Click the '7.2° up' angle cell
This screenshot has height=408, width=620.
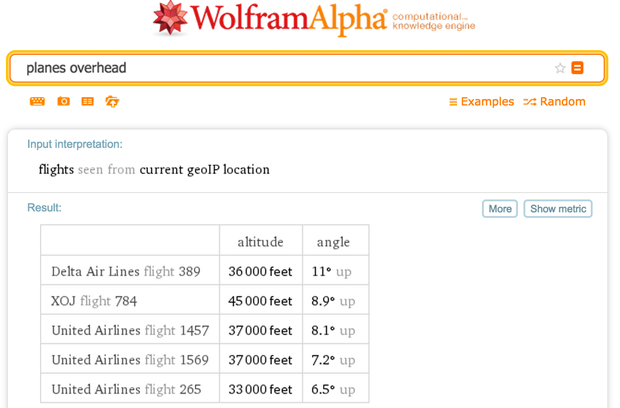pos(335,359)
